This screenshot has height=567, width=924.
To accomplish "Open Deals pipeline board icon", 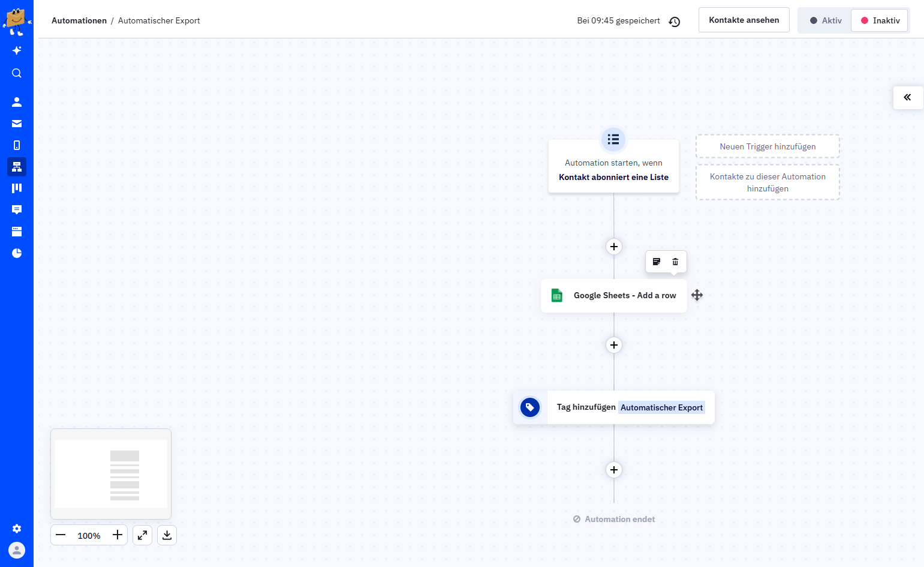I will coord(17,188).
